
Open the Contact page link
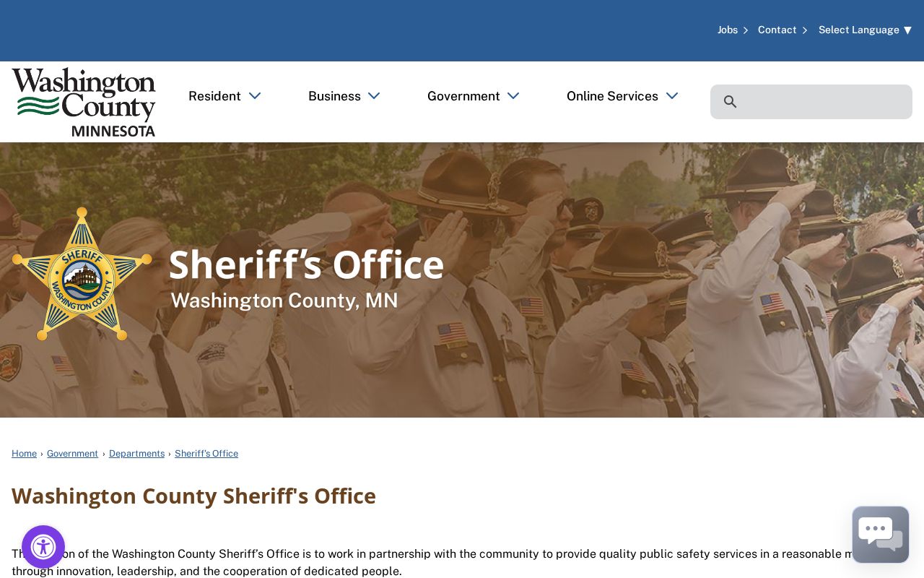pyautogui.click(x=777, y=30)
